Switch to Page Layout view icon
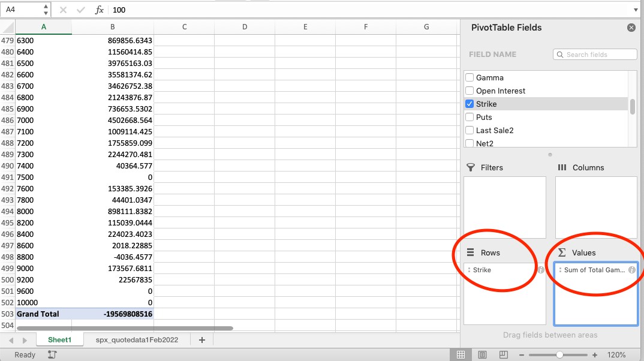644x361 pixels. pos(482,354)
